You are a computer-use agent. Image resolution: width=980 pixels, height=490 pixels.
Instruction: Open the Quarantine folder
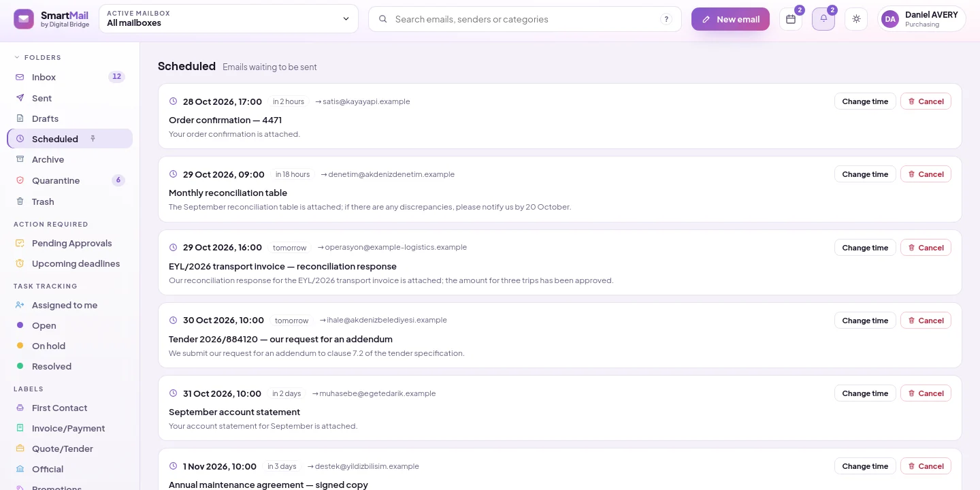pos(70,180)
